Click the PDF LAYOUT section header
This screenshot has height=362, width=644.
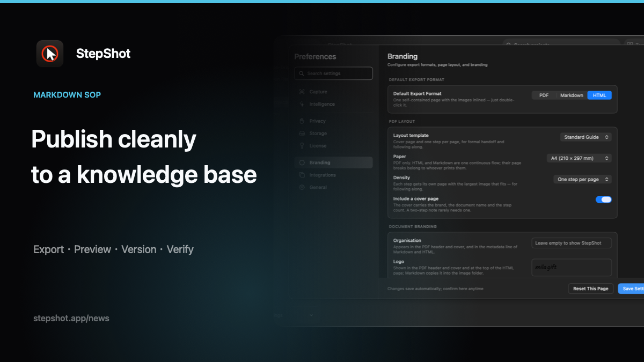[402, 122]
